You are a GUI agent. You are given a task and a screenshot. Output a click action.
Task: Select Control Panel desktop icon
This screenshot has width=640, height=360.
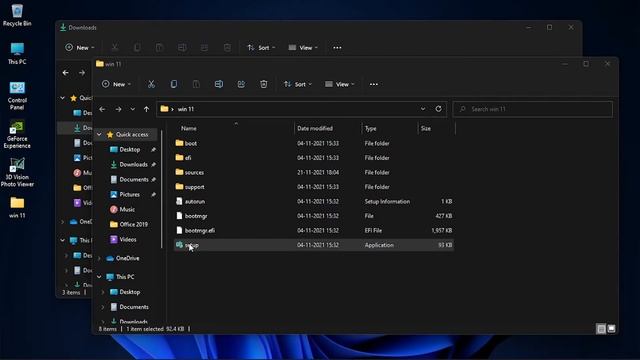click(17, 96)
